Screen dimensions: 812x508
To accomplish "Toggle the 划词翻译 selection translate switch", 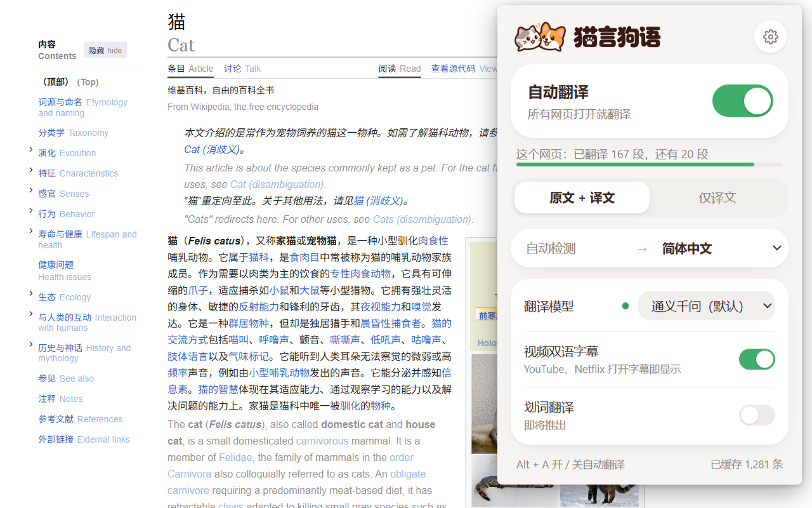I will [x=757, y=415].
